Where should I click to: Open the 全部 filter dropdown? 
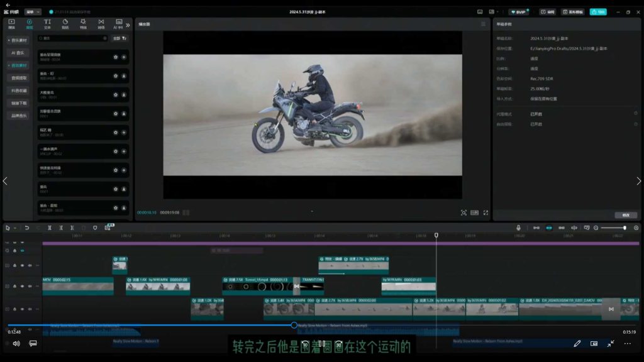point(119,38)
